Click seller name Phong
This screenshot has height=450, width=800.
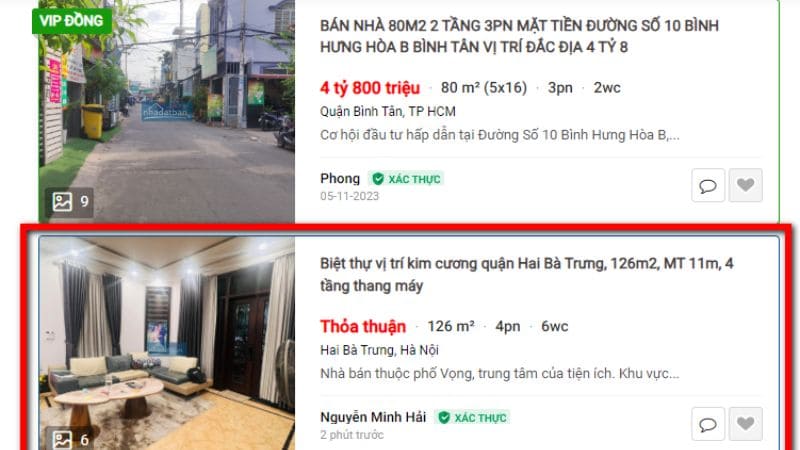(340, 179)
